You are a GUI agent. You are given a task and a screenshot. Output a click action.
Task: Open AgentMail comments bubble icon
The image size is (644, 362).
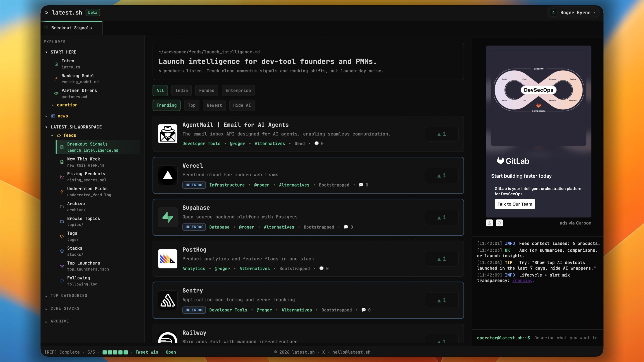[x=316, y=143]
